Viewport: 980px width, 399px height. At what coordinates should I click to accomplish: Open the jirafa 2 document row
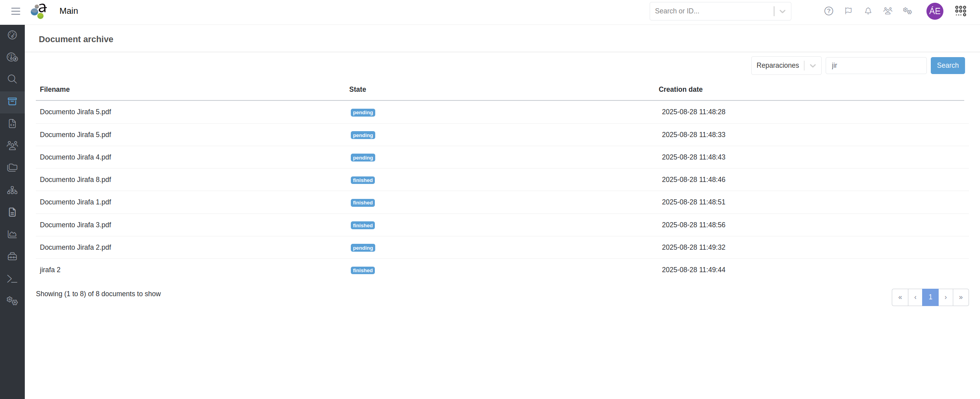point(50,270)
